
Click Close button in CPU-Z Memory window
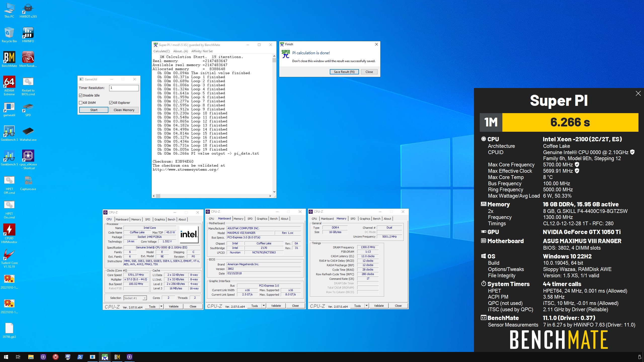pyautogui.click(x=398, y=306)
